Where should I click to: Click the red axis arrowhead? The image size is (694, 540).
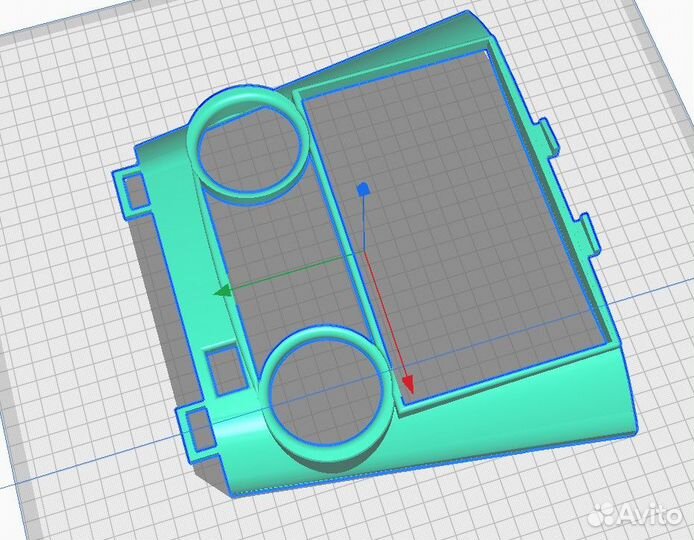point(407,383)
